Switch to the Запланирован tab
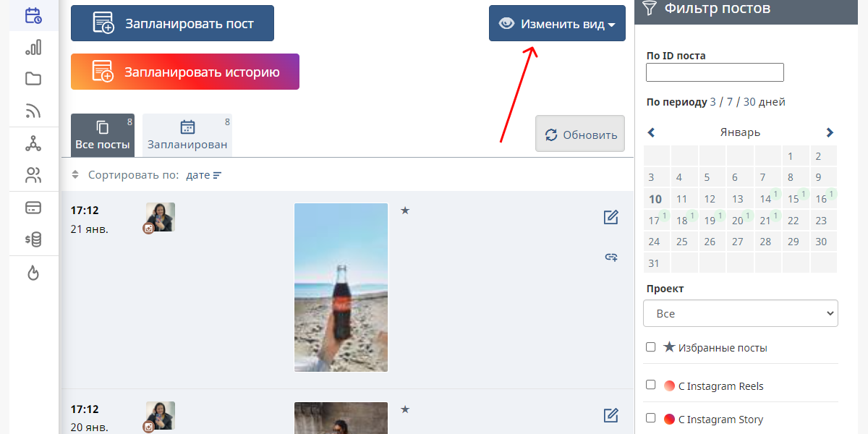 (x=187, y=135)
